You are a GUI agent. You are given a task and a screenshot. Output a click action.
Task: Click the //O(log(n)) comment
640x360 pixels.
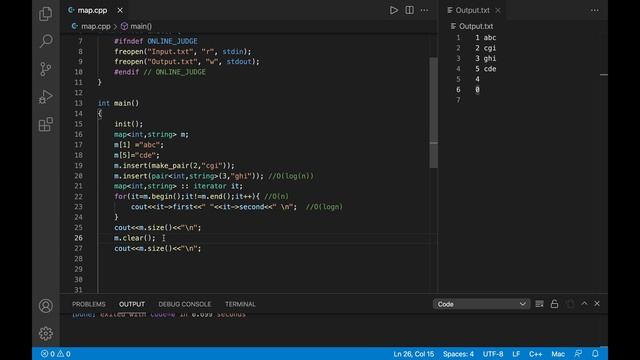(x=291, y=176)
